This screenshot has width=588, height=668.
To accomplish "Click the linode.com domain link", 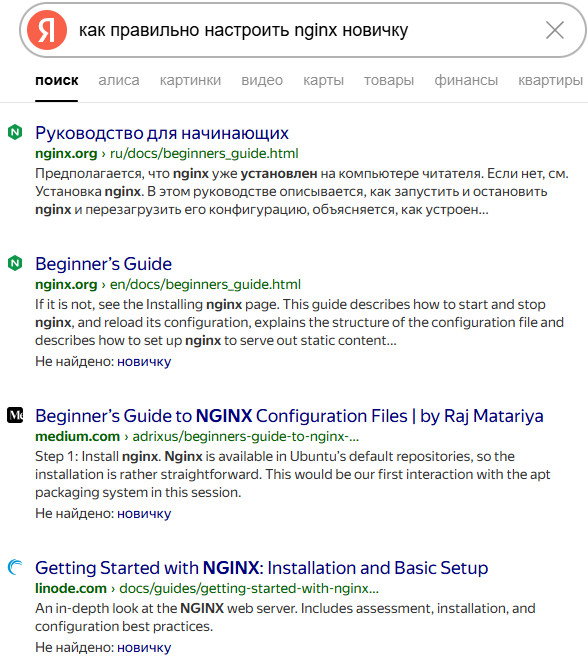I will (x=71, y=588).
